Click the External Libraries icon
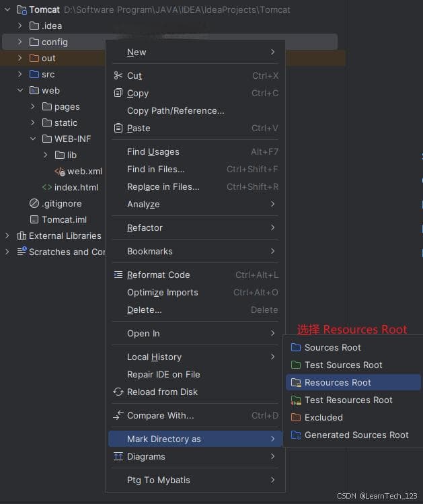Image resolution: width=423 pixels, height=504 pixels. coord(22,236)
